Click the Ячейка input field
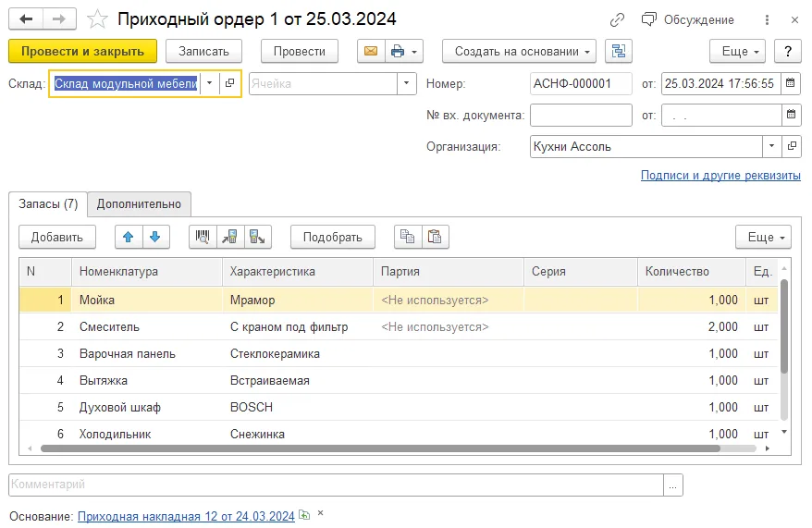Screen dimensions: 812x528 click(323, 84)
